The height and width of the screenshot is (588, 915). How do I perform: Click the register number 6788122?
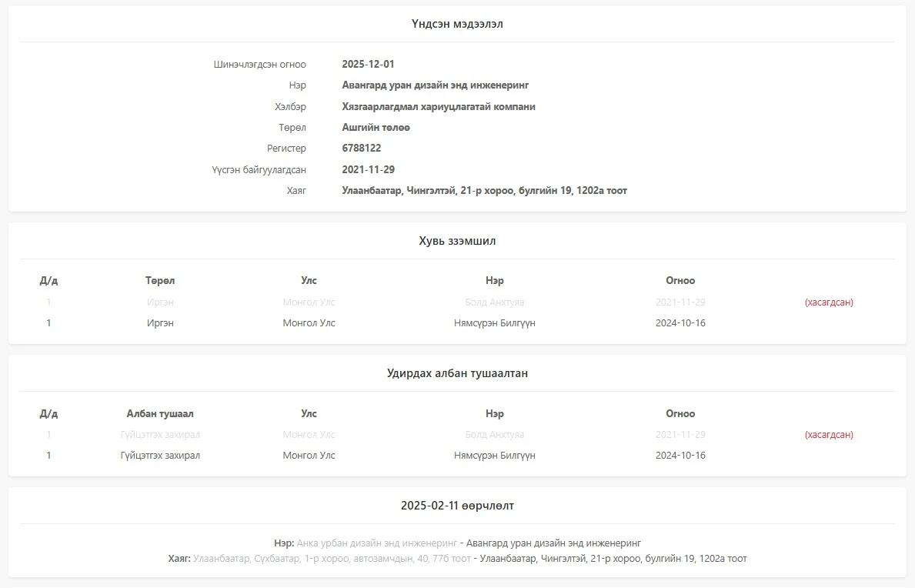[361, 149]
